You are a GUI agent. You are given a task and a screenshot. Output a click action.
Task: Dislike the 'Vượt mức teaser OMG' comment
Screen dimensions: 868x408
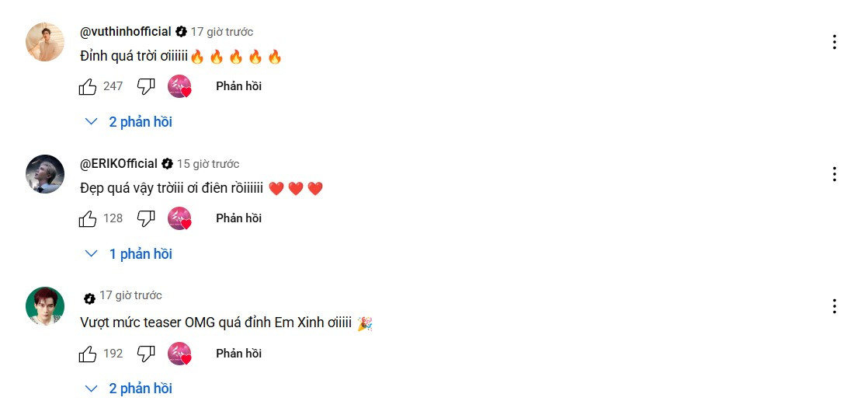click(x=146, y=354)
